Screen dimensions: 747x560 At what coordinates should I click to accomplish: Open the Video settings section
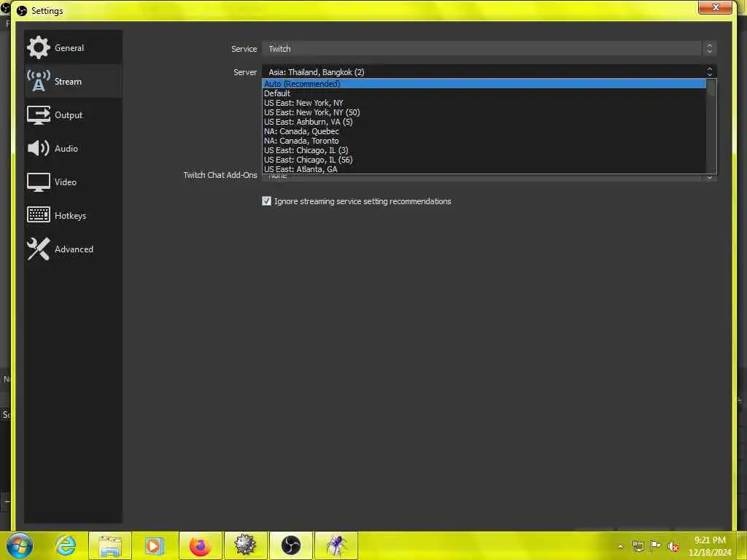click(73, 182)
